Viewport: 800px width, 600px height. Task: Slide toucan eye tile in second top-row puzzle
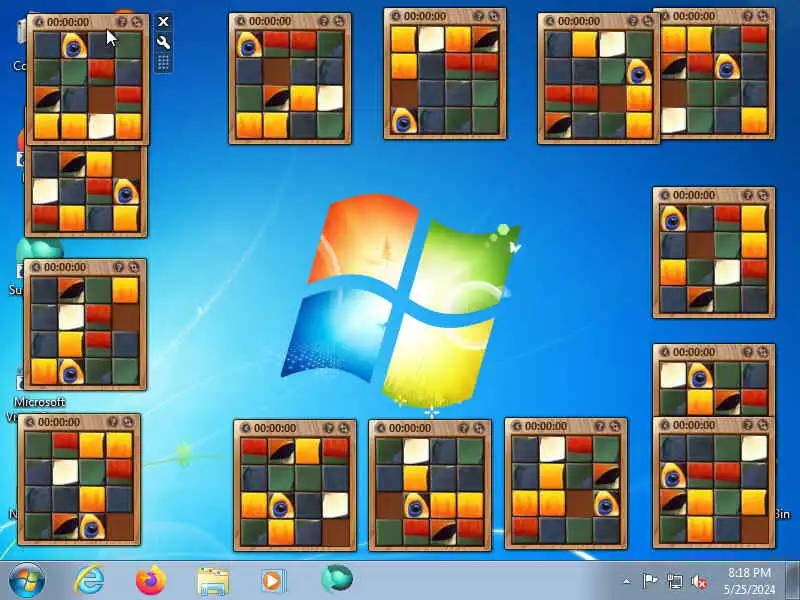coord(249,44)
